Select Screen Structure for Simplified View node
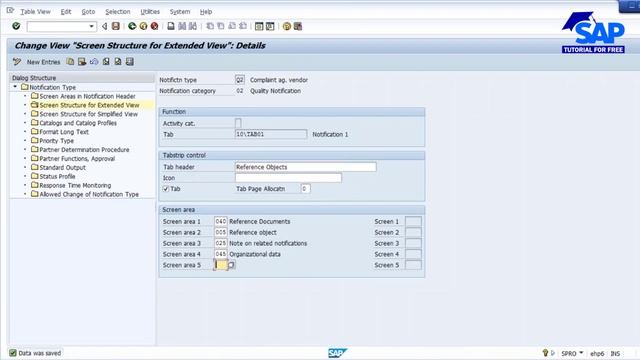 (89, 114)
